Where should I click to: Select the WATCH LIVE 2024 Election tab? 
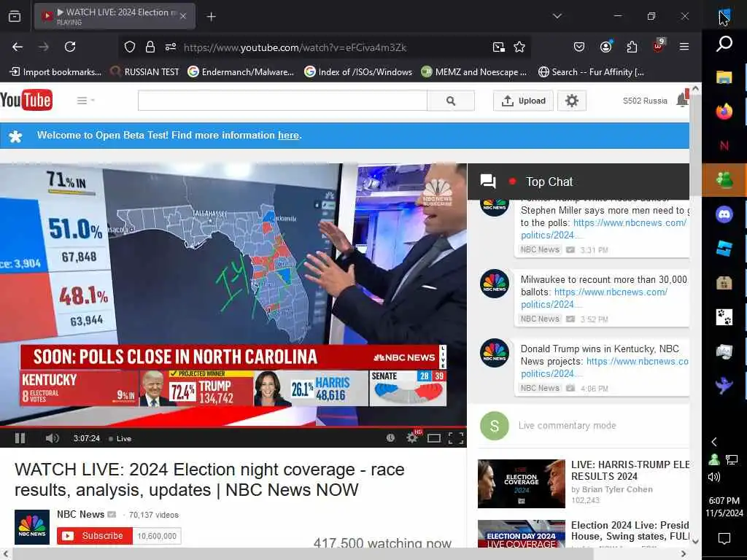tap(115, 16)
